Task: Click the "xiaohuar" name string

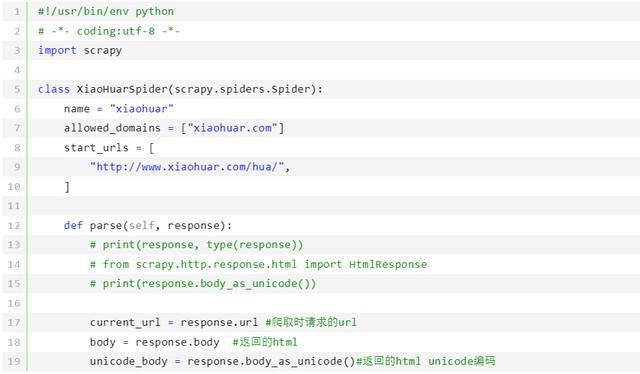Action: coord(142,109)
